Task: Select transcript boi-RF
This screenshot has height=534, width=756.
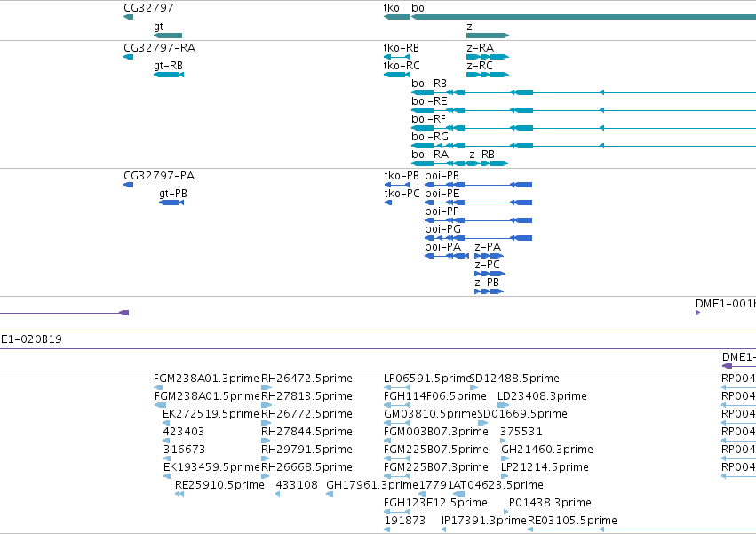Action: [428, 119]
